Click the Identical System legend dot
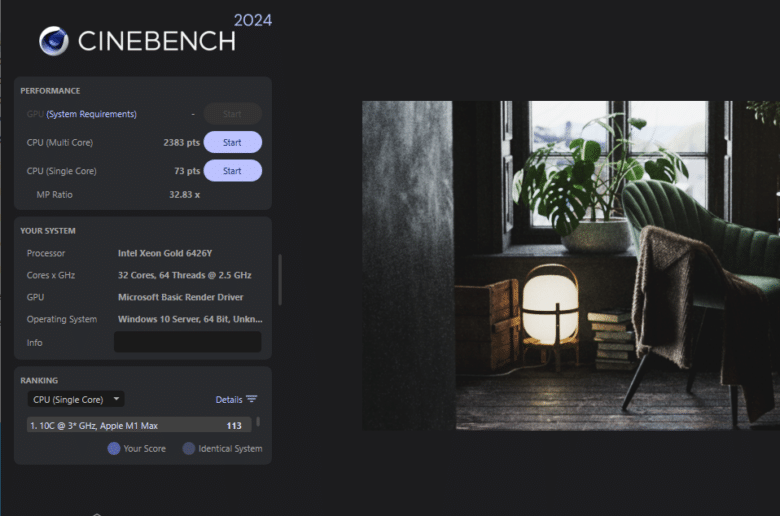This screenshot has height=516, width=780. (189, 448)
